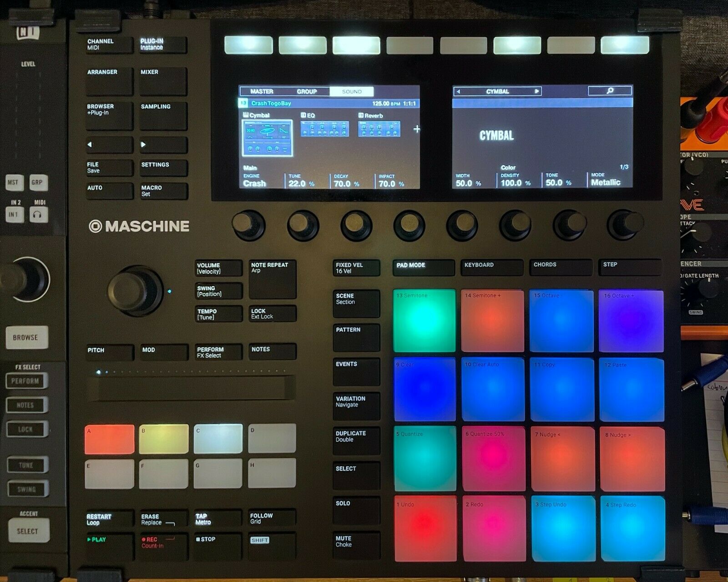Enable PAD MODE
The image size is (728, 582).
coord(424,267)
